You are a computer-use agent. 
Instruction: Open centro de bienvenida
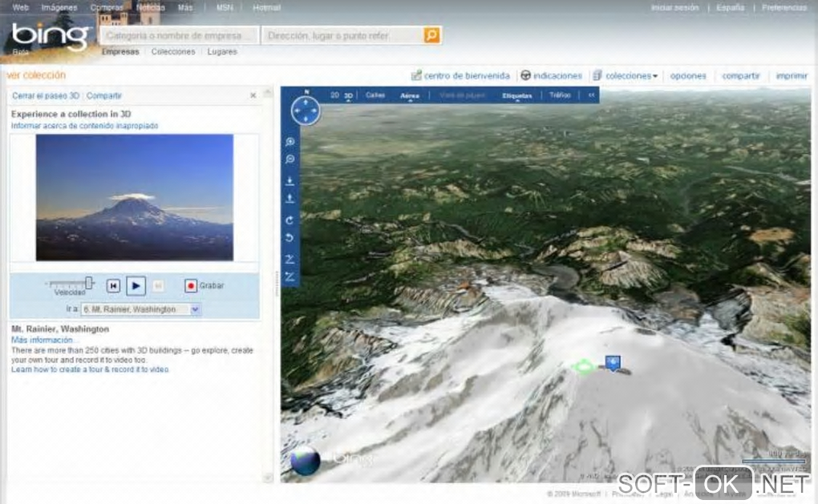[x=460, y=75]
